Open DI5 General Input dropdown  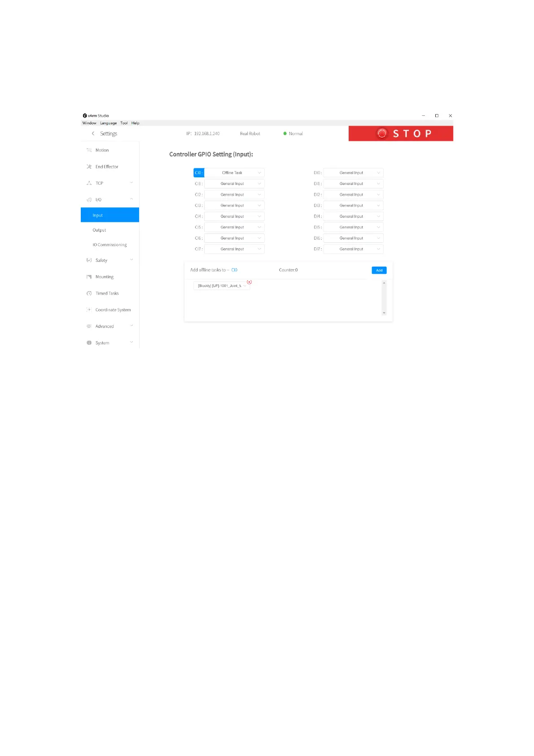[354, 227]
